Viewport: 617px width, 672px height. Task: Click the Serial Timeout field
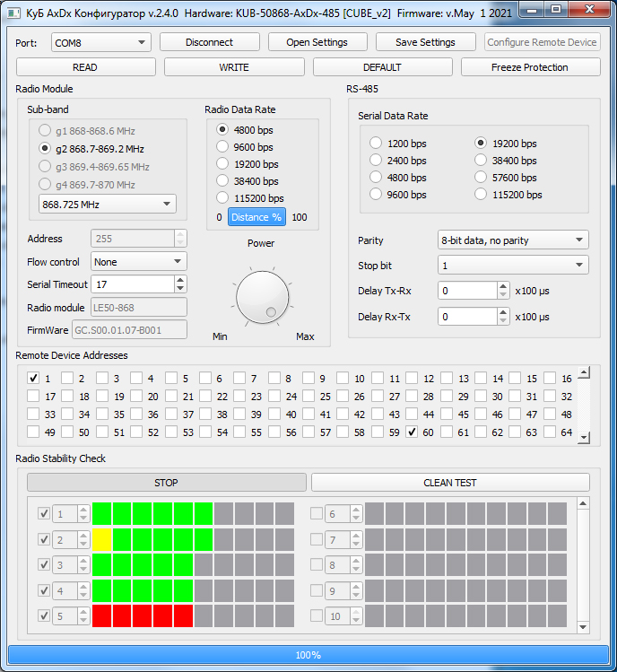(133, 284)
